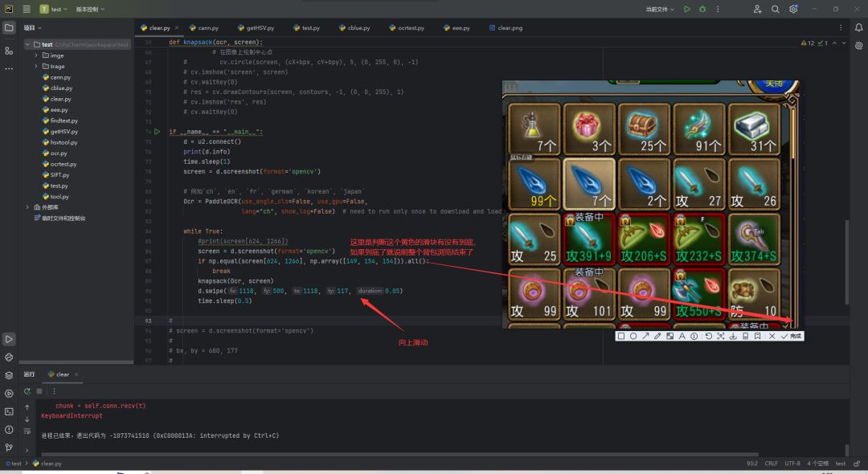Open the Problems exclamation icon in left sidebar

click(9, 430)
